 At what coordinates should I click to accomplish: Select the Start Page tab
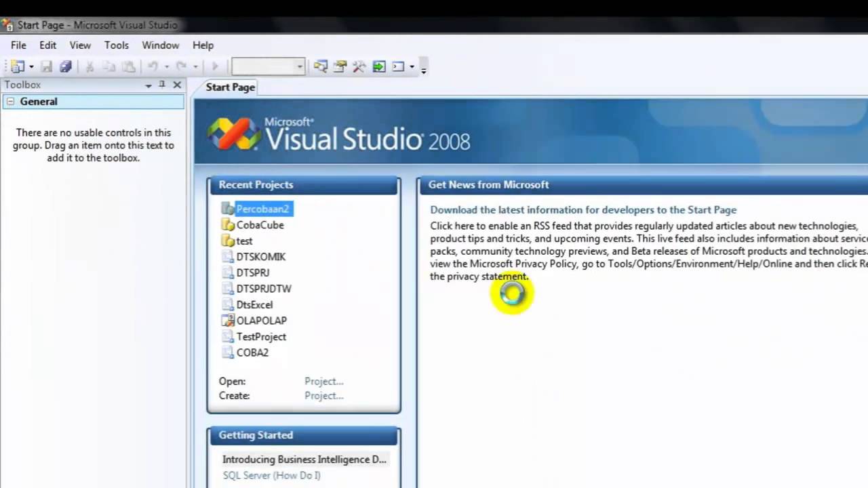[x=230, y=87]
